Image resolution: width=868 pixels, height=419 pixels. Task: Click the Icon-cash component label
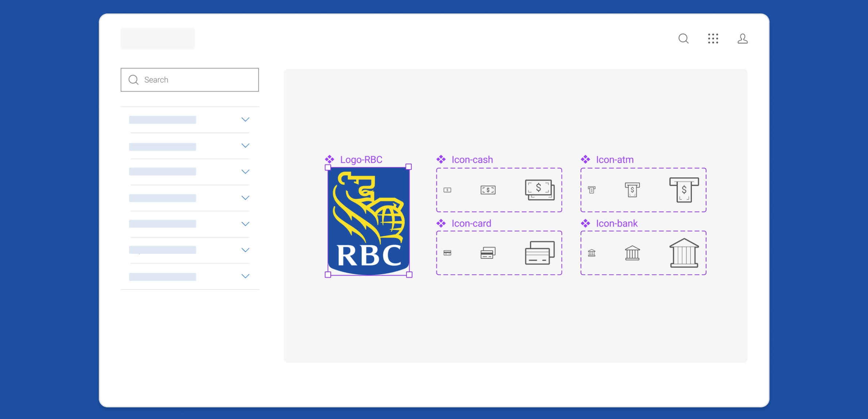pyautogui.click(x=472, y=160)
